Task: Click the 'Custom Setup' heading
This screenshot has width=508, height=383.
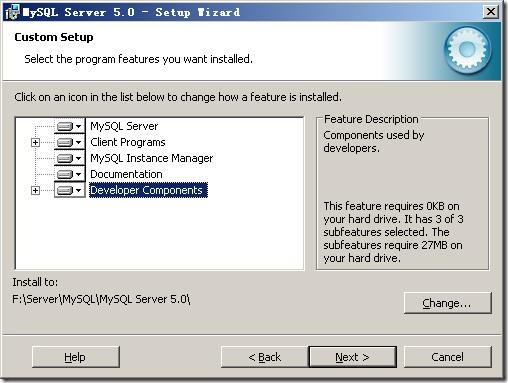Action: pyautogui.click(x=54, y=37)
